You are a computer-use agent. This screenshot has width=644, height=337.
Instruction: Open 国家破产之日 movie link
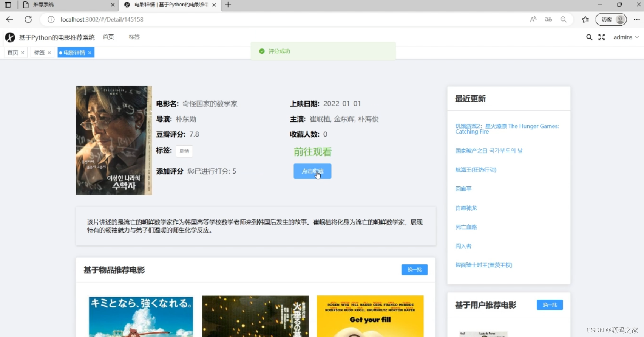(489, 151)
